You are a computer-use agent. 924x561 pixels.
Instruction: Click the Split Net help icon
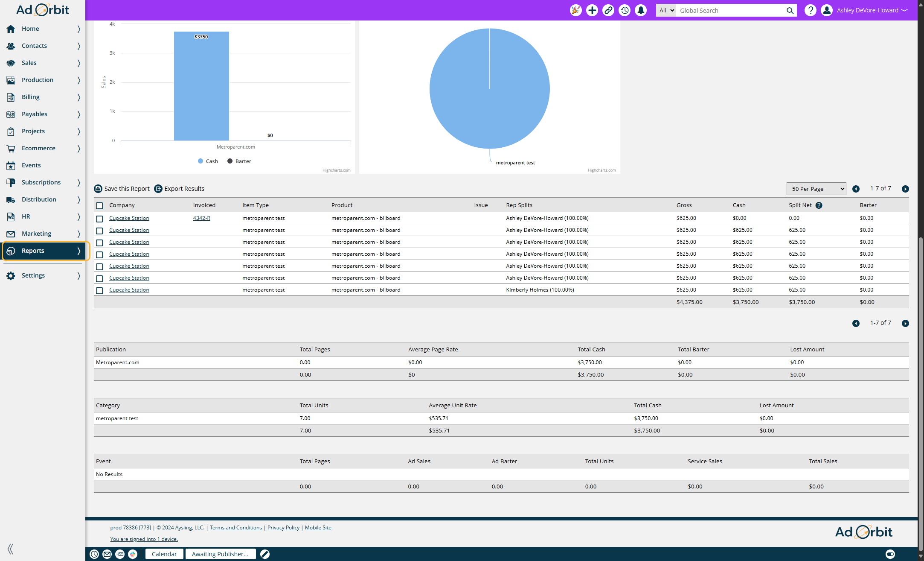819,205
